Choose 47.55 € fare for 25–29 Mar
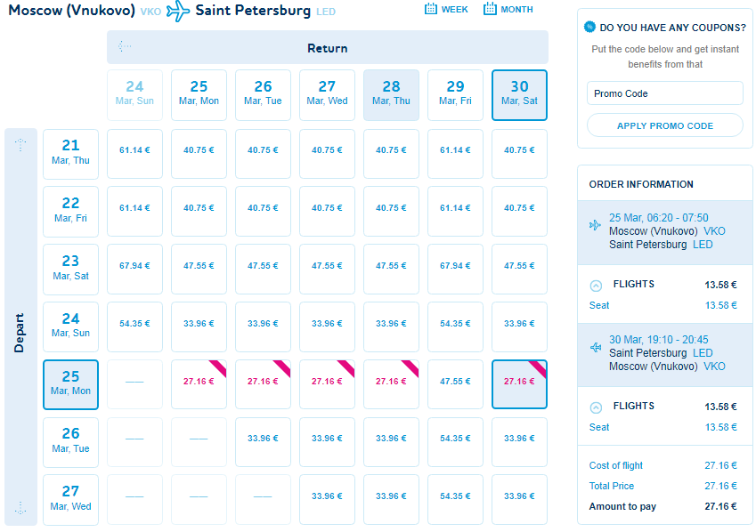756x532 pixels. [x=455, y=384]
